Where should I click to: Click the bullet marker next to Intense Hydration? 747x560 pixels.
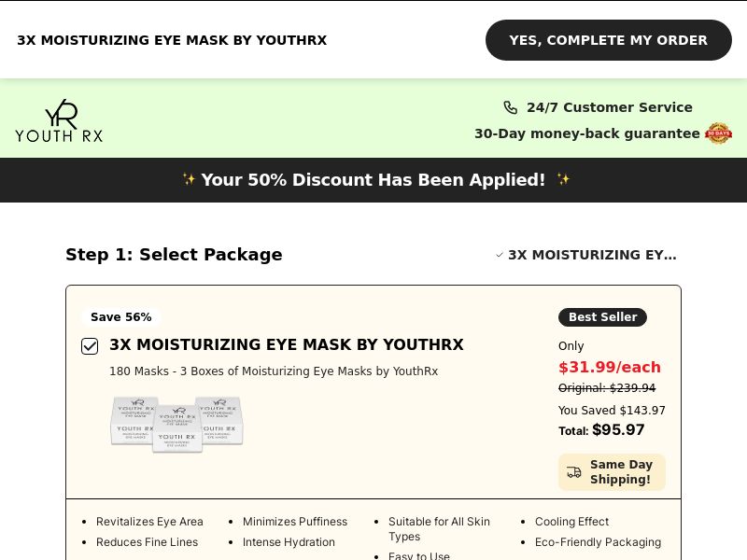pyautogui.click(x=231, y=542)
